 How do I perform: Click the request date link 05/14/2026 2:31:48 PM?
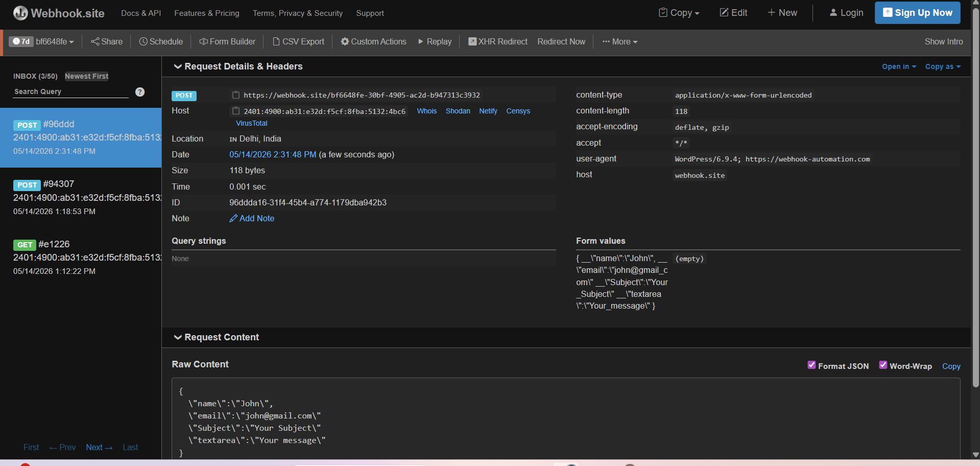pyautogui.click(x=273, y=155)
